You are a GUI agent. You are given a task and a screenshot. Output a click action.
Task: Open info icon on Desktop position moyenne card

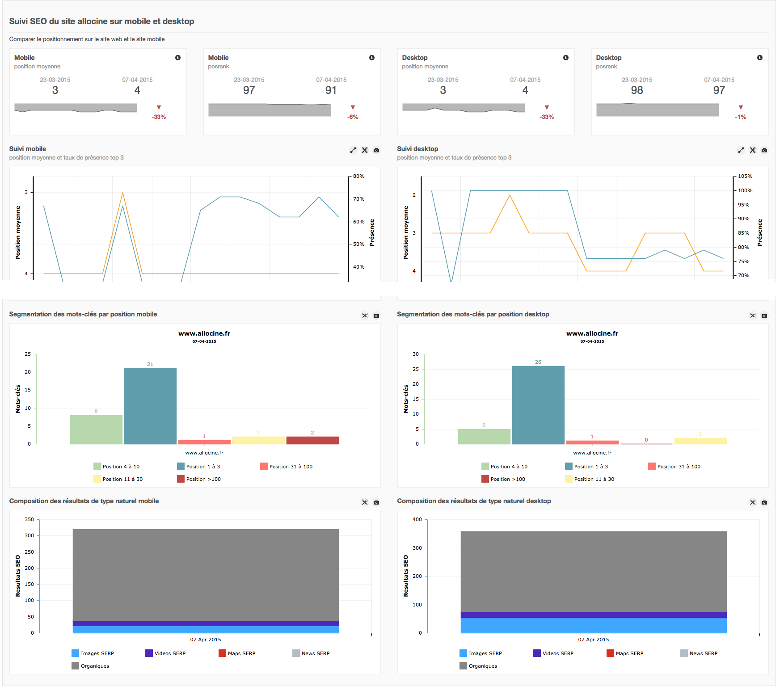coord(566,58)
